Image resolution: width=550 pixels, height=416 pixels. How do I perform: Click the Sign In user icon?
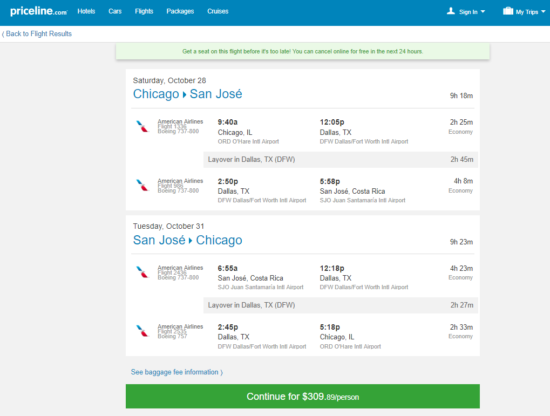click(451, 11)
